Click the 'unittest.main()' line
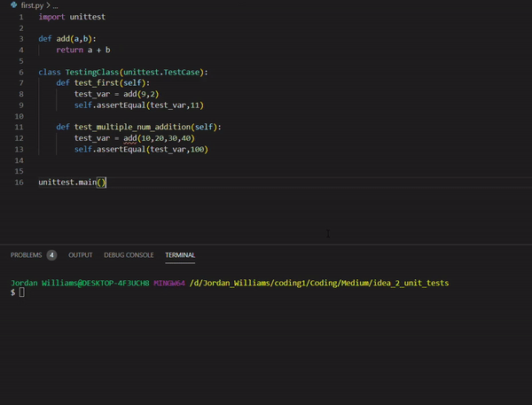This screenshot has height=405, width=532. point(73,183)
